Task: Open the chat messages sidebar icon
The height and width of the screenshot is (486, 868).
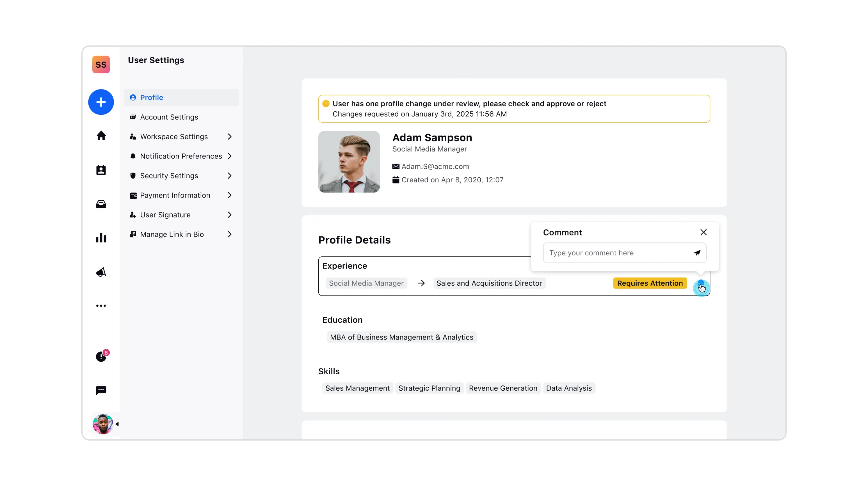Action: click(x=101, y=390)
